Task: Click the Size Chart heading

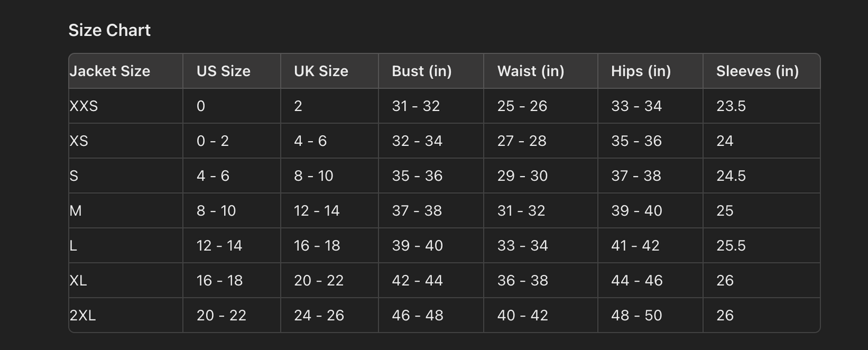Action: pyautogui.click(x=109, y=30)
